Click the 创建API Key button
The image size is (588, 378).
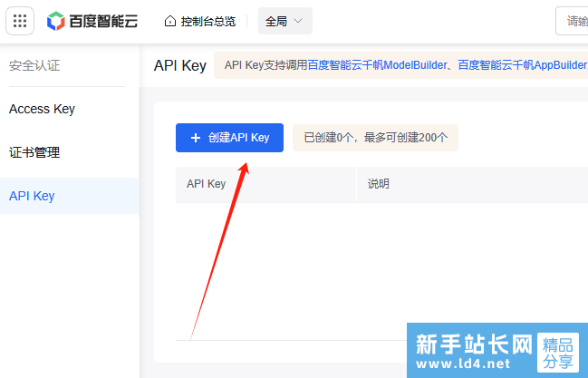pyautogui.click(x=229, y=138)
